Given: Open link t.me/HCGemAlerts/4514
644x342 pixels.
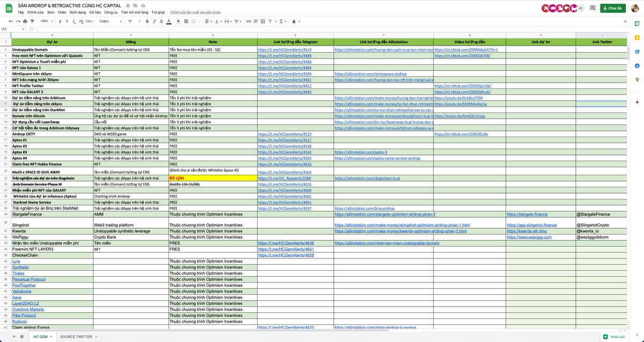Looking at the screenshot, I should pos(284,49).
